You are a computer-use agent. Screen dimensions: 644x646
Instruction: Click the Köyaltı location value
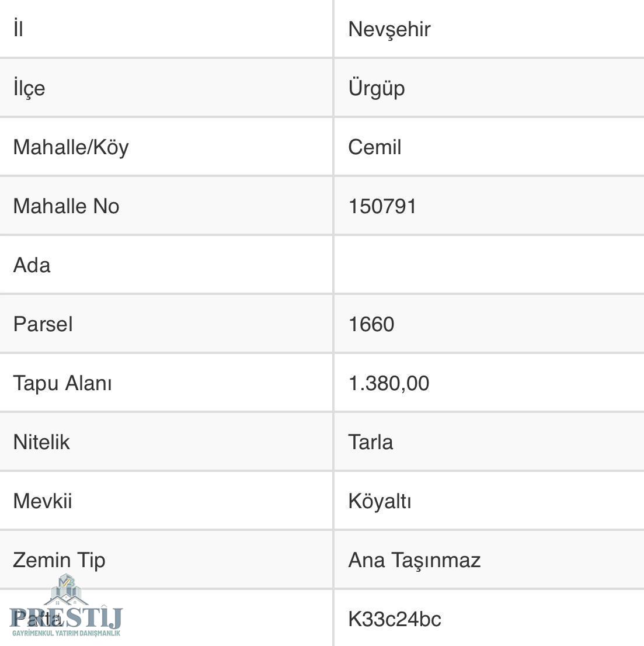point(380,501)
